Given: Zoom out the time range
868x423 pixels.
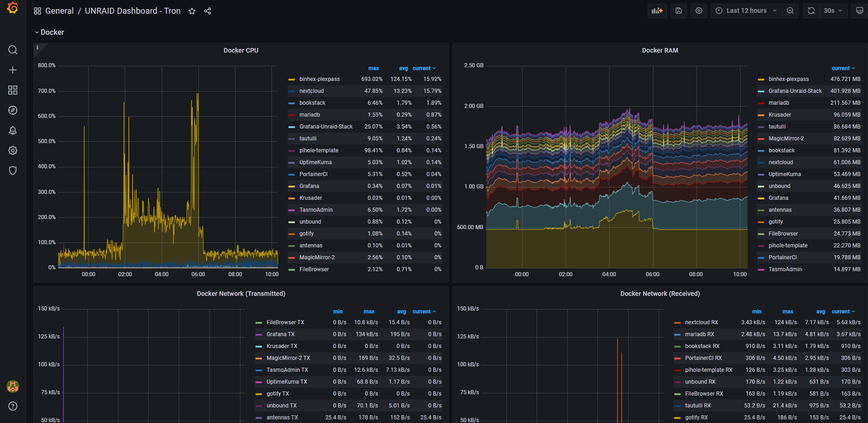Looking at the screenshot, I should point(790,11).
